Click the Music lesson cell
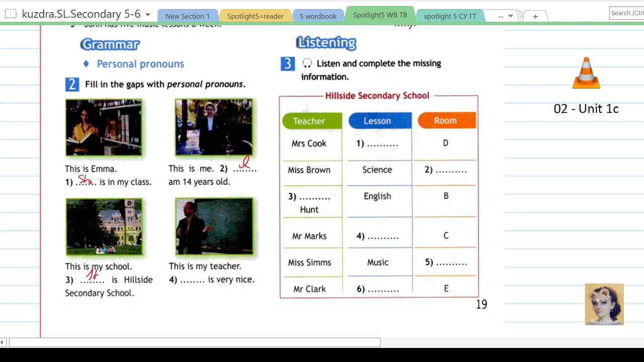This screenshot has width=644, height=362. point(378,262)
